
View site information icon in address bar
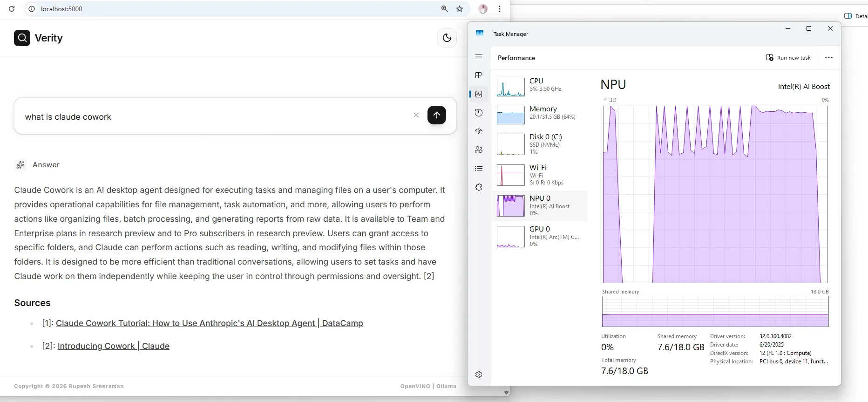[x=32, y=9]
